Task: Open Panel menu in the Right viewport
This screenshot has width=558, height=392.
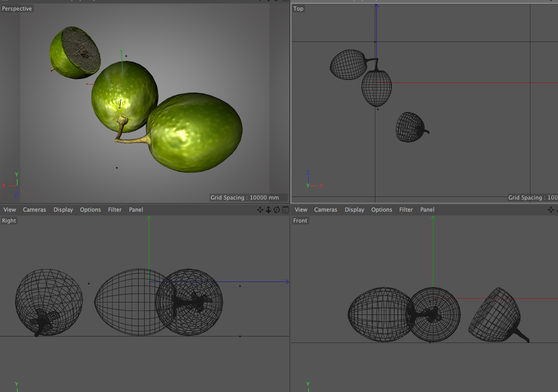Action: [x=136, y=210]
